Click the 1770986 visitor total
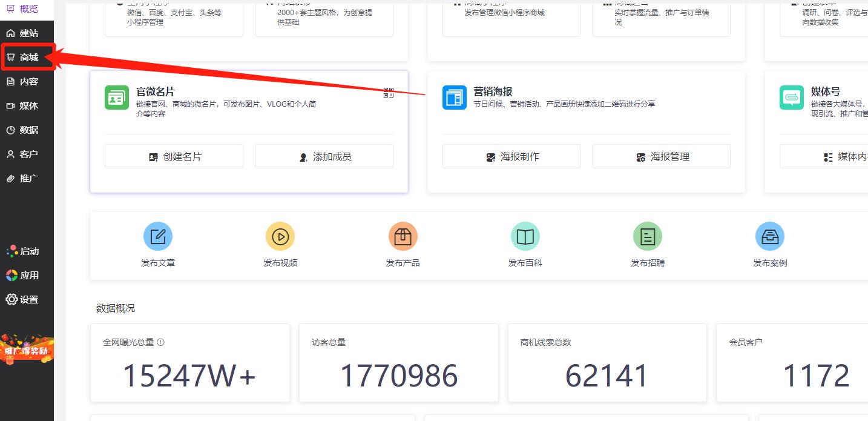868x421 pixels. point(399,376)
